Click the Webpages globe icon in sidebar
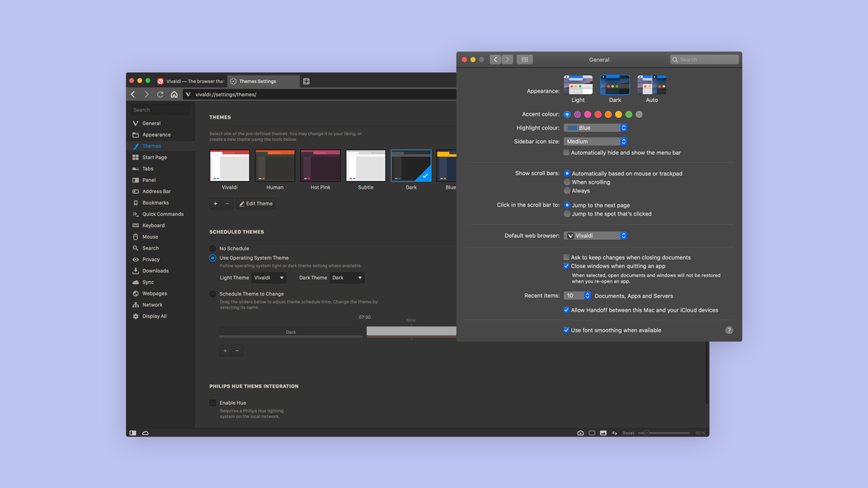 tap(135, 294)
